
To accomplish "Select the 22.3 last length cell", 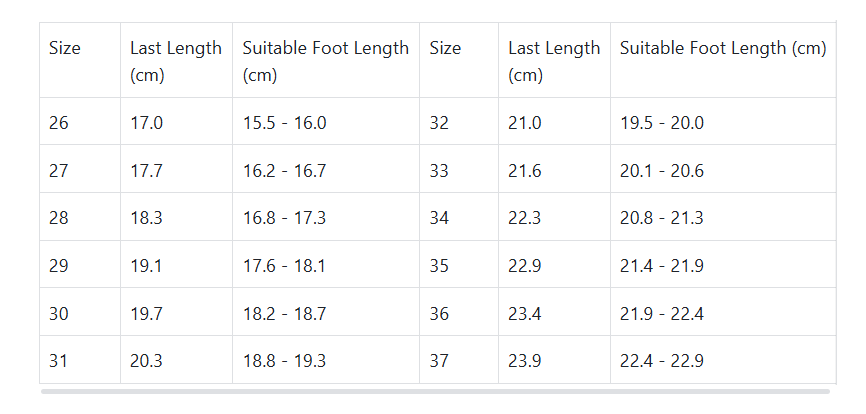I will tap(525, 218).
